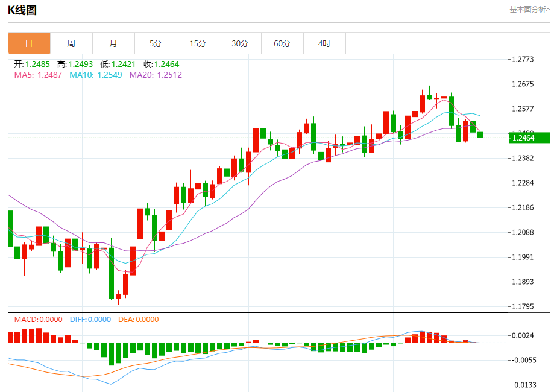Screen dimensions: 554x392
Task: Select the 日 daily chart tab
Action: coord(30,43)
